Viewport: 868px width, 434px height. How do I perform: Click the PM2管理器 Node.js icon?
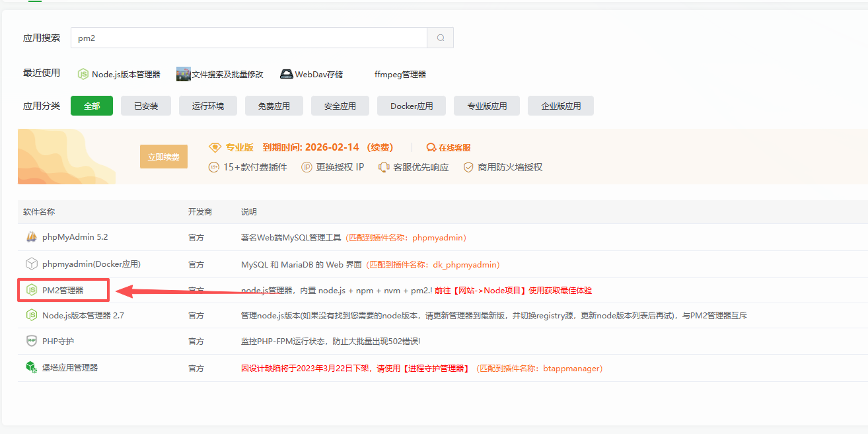point(31,290)
